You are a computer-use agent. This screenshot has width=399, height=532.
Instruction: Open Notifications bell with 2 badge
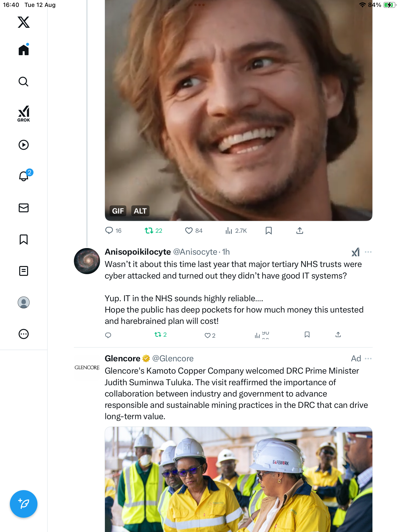pyautogui.click(x=24, y=176)
